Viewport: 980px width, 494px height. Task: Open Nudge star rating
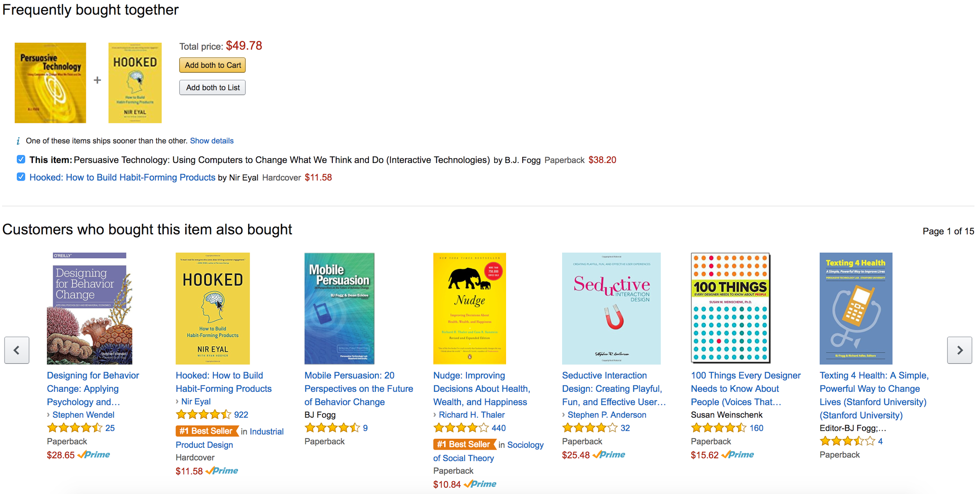pos(461,428)
